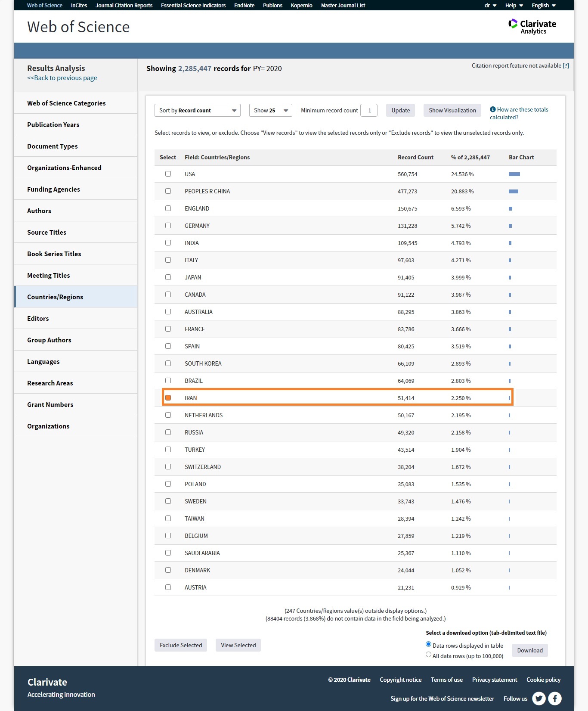
Task: Click Exclude Selected button
Action: [x=181, y=645]
